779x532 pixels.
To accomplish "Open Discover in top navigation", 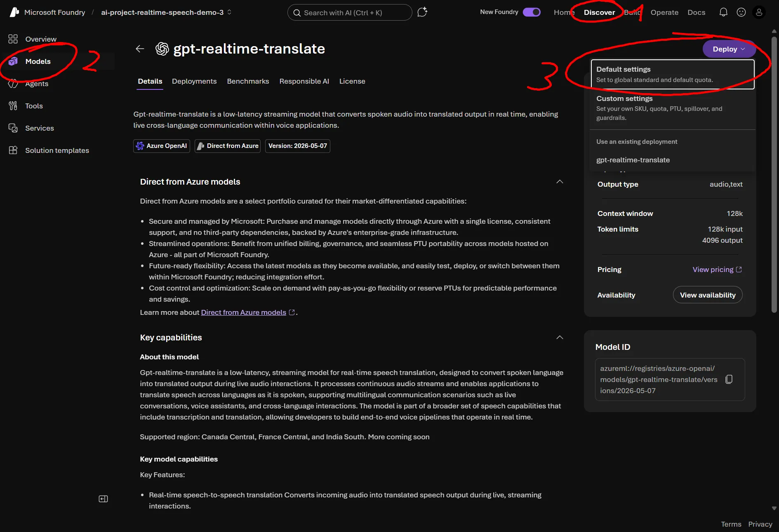I will pos(599,12).
